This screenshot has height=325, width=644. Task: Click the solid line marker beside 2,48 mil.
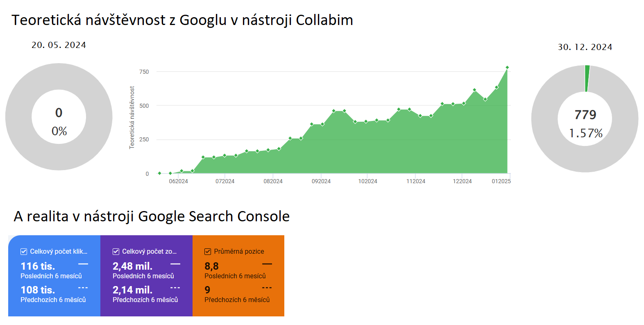(x=175, y=264)
